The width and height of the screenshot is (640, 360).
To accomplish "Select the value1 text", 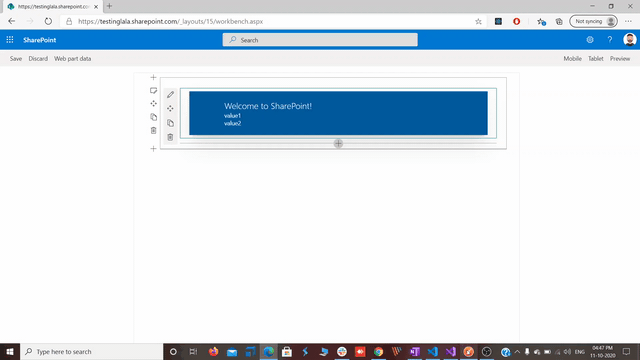I will (x=232, y=116).
